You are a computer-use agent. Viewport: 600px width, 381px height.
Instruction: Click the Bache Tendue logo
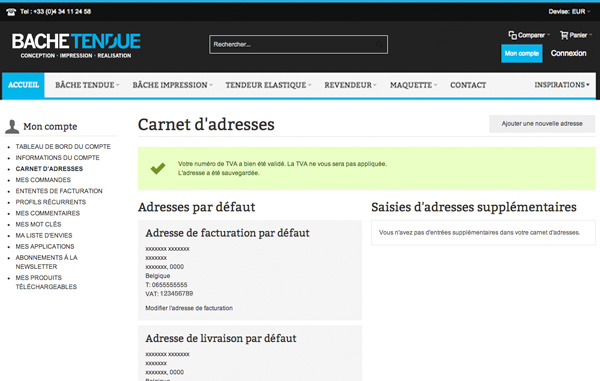tap(76, 46)
